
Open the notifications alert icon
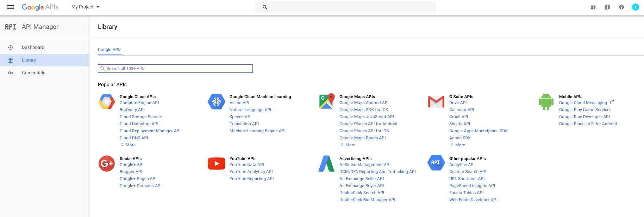point(607,7)
